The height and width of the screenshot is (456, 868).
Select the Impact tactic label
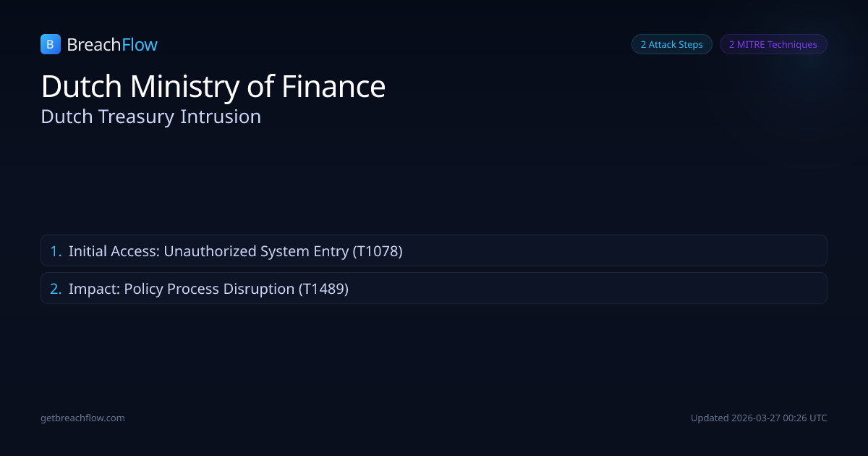click(x=93, y=289)
